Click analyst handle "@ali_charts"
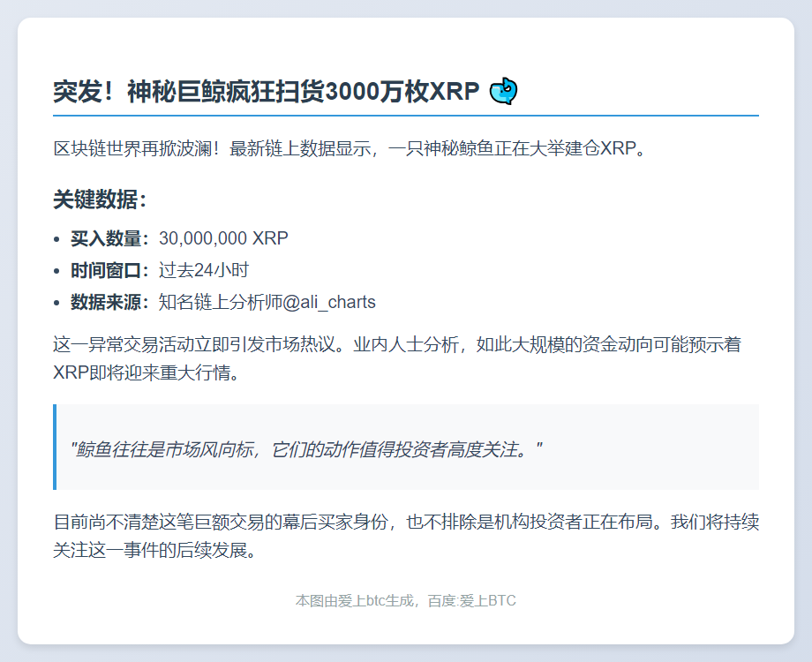Image resolution: width=812 pixels, height=662 pixels. 329,302
